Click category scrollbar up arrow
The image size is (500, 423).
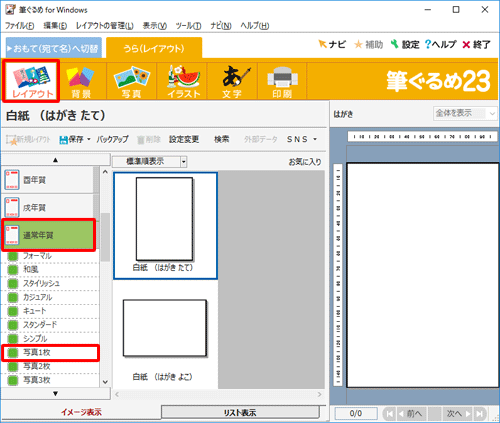tap(105, 172)
